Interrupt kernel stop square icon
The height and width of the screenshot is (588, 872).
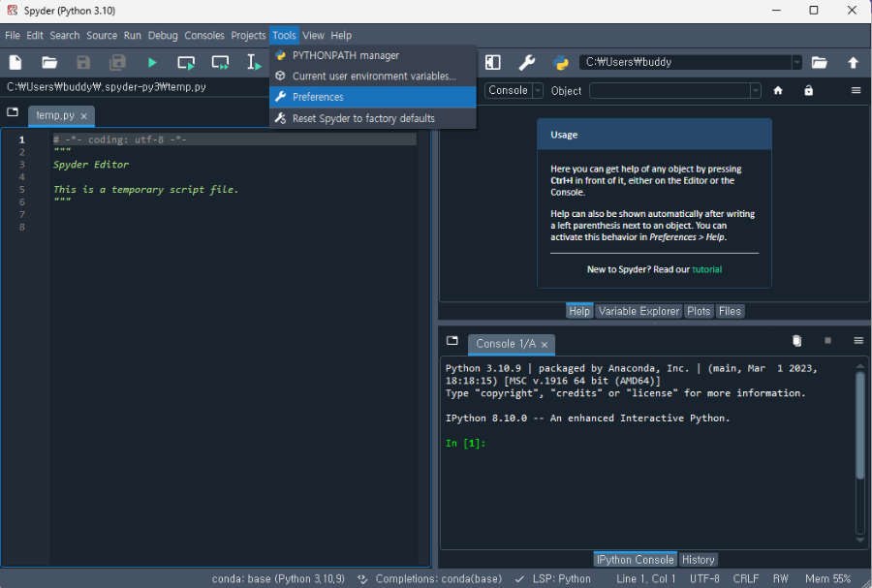click(827, 341)
